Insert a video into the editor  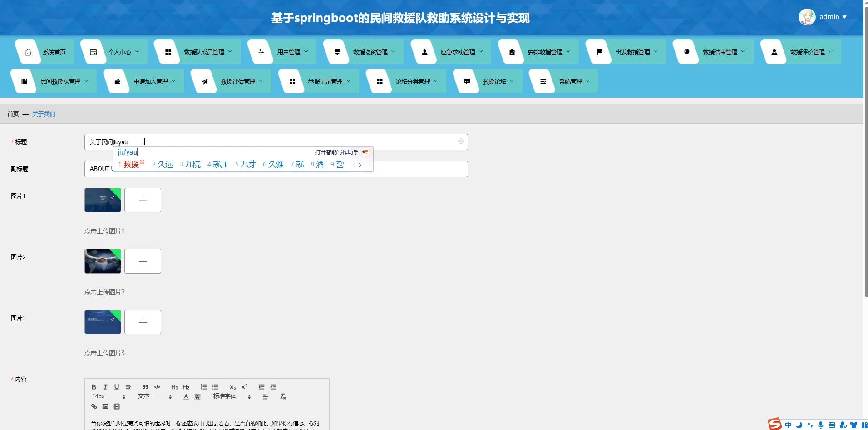click(117, 406)
